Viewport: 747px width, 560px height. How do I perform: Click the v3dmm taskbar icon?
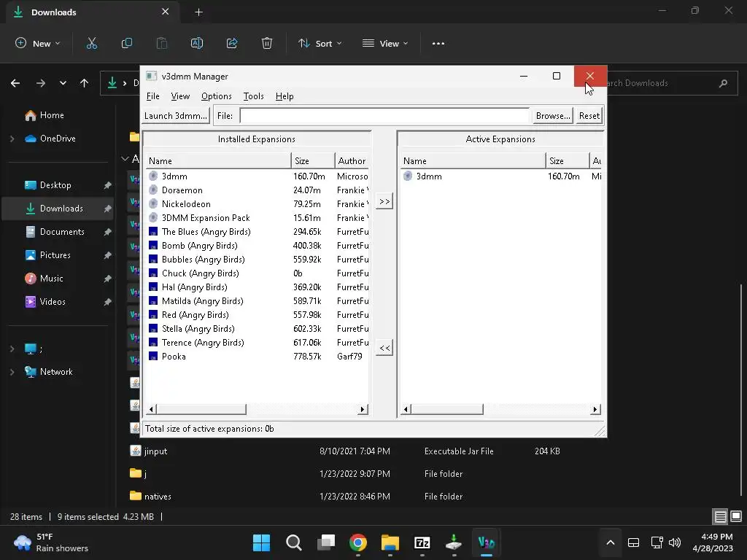[x=487, y=542]
